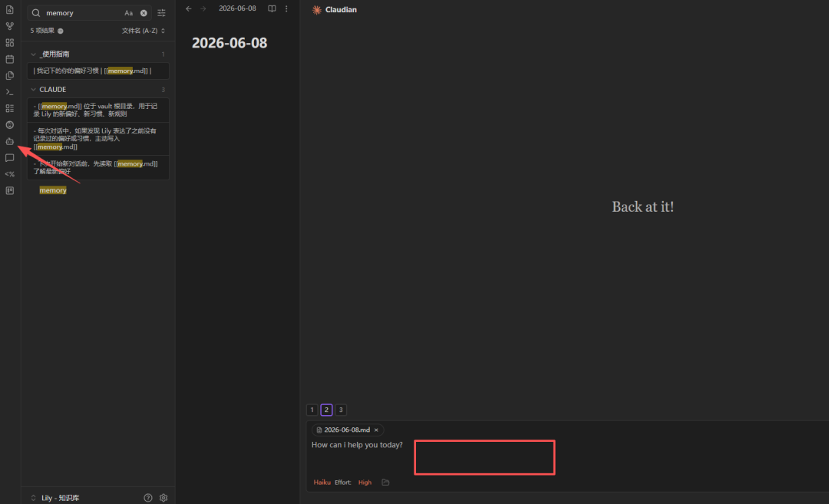Open the Lily - 知识库 vault switcher
Screen dimensions: 829x504
click(x=55, y=498)
